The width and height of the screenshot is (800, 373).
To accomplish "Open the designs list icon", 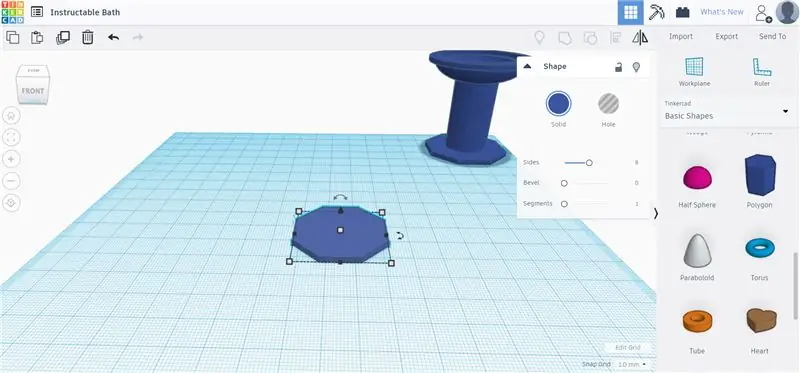I will pos(37,12).
